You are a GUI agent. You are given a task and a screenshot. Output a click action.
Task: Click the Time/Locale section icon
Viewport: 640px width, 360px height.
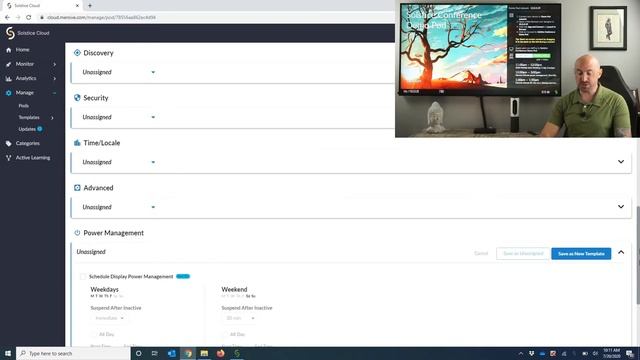point(77,142)
